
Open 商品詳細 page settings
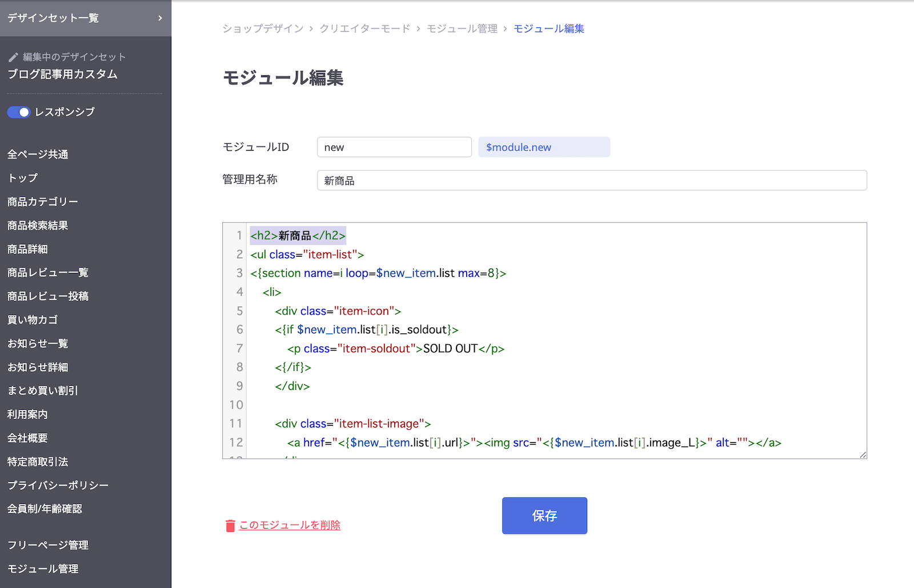27,249
